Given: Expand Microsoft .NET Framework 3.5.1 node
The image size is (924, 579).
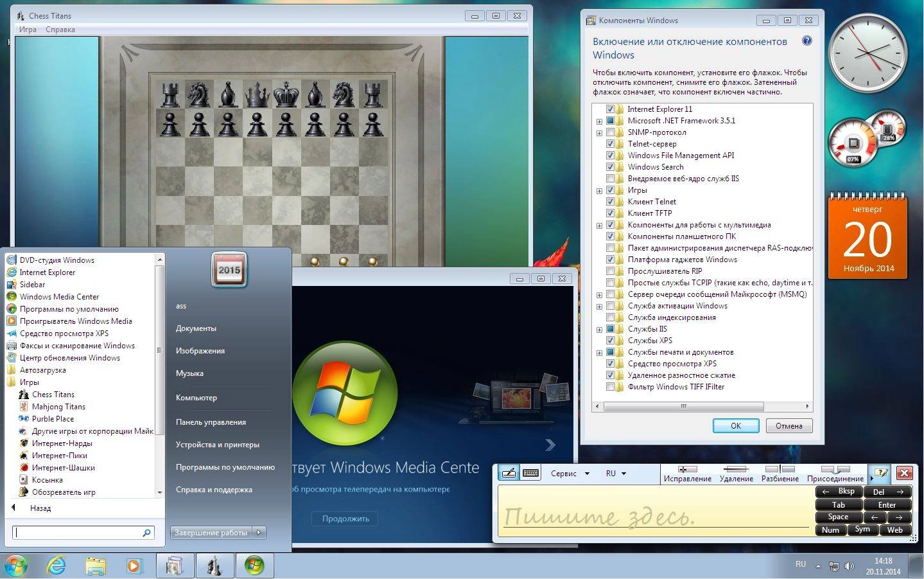Looking at the screenshot, I should tap(599, 121).
